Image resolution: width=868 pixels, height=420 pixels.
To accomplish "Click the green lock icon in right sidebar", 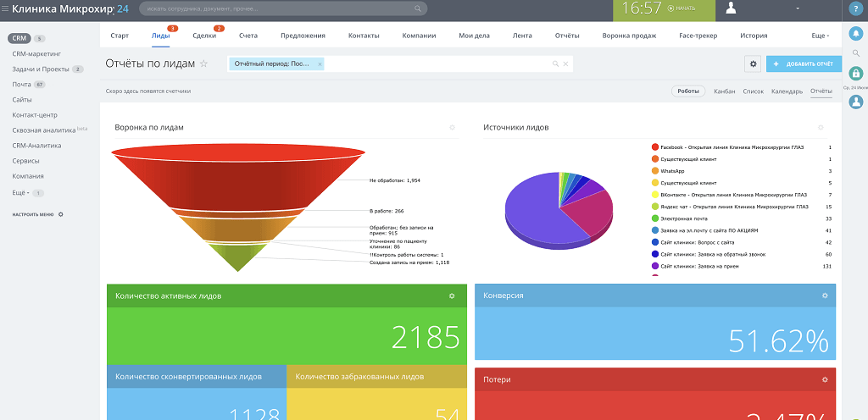I will coord(856,73).
